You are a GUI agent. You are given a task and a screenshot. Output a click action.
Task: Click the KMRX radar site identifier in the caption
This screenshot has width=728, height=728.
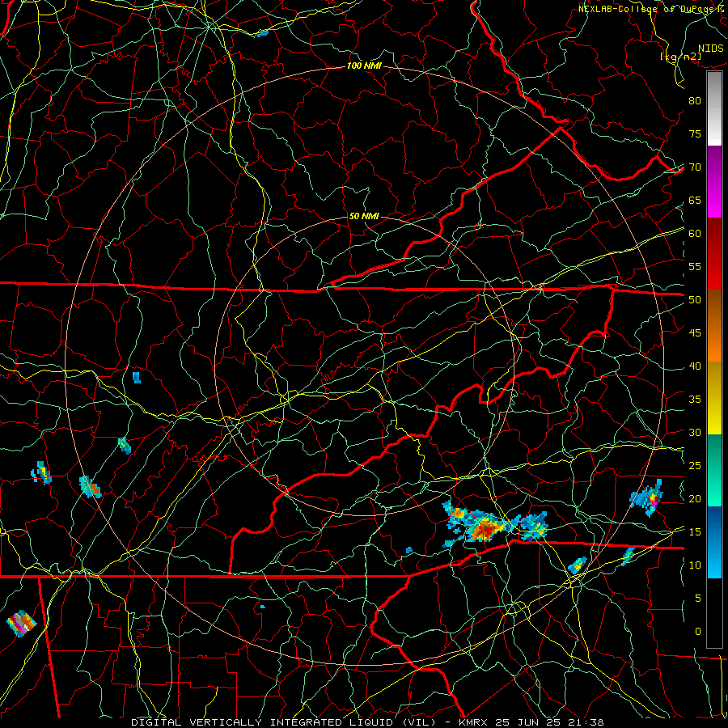(473, 722)
